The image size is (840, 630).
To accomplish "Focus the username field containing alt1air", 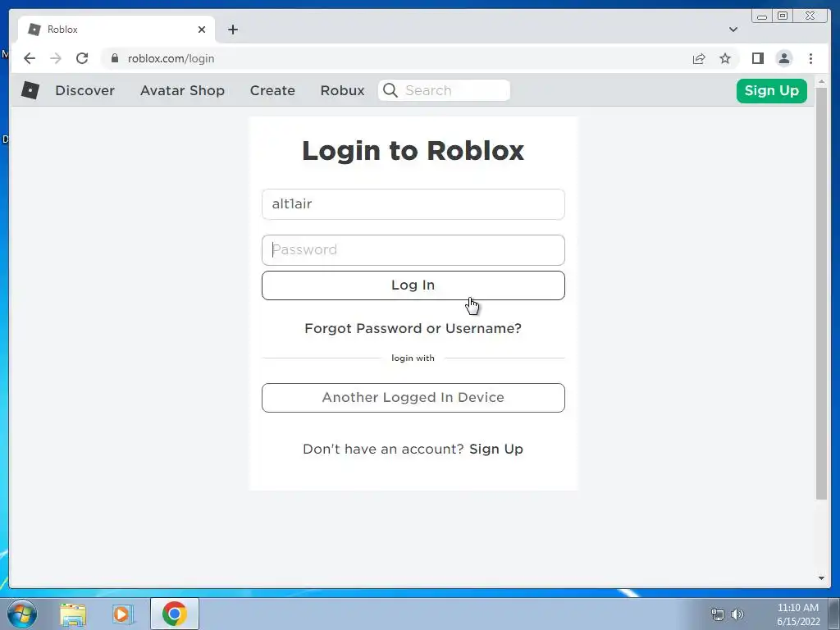I will coord(413,204).
